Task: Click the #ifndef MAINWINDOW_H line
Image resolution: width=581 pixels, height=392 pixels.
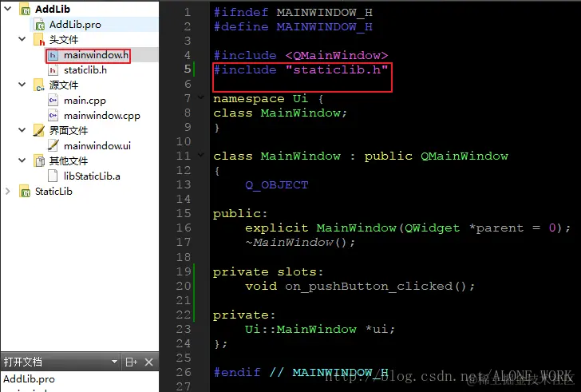Action: coord(293,12)
